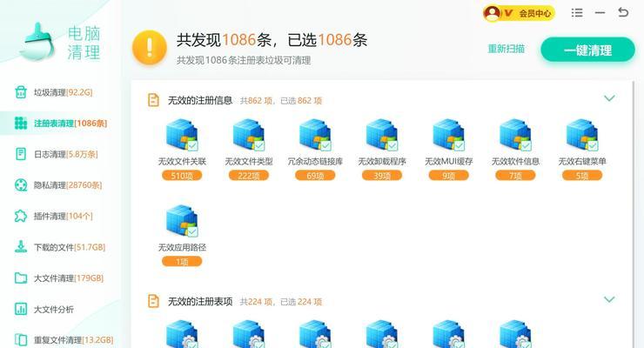
Task: Click the 69项 orange badge
Action: [x=315, y=176]
